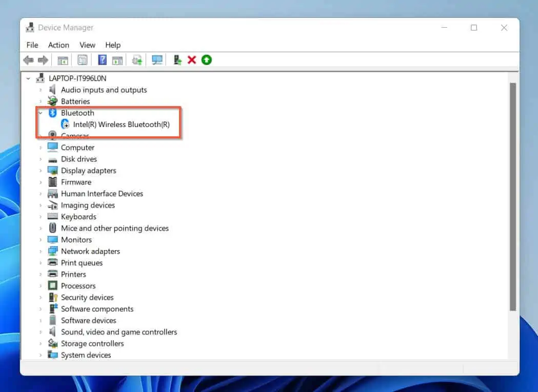Open the View menu

pos(87,45)
